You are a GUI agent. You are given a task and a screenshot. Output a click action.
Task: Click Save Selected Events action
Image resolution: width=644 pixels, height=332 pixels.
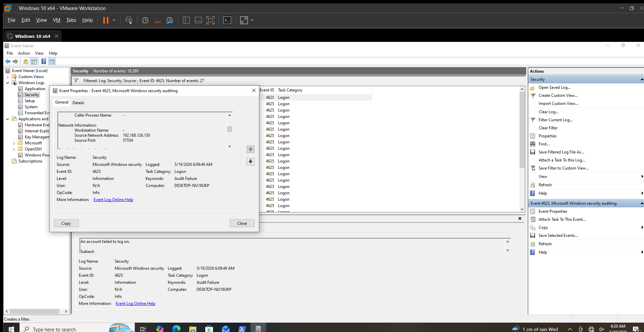pyautogui.click(x=558, y=236)
